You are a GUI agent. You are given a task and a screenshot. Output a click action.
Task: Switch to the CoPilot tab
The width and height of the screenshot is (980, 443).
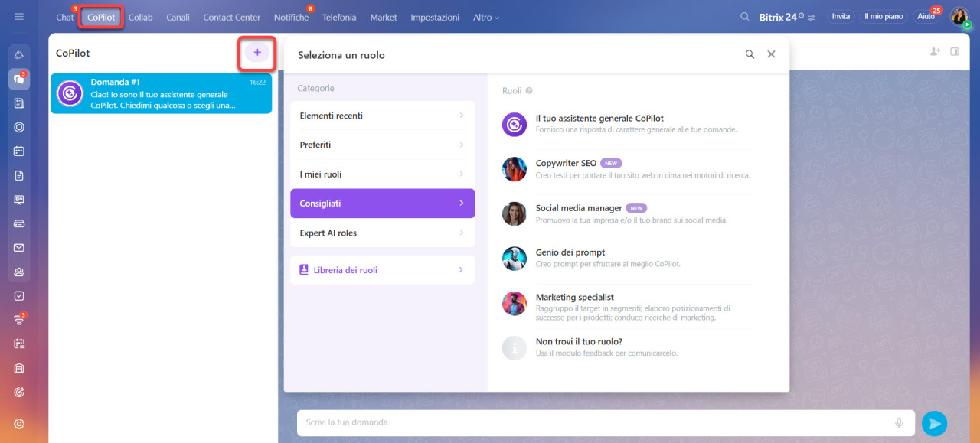[x=101, y=17]
